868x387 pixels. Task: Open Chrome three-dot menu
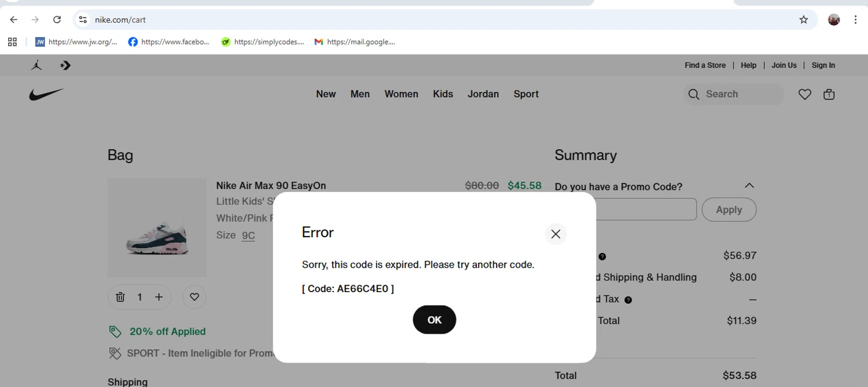[x=855, y=20]
